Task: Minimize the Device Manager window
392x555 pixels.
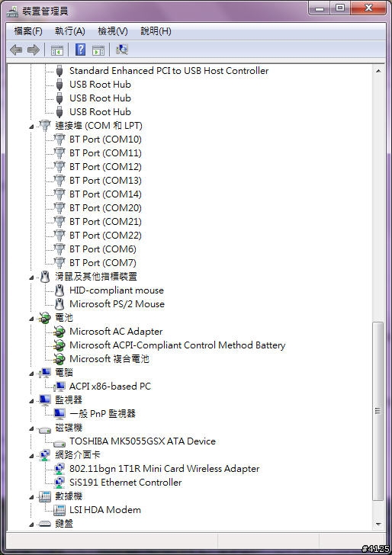Action: [320, 8]
